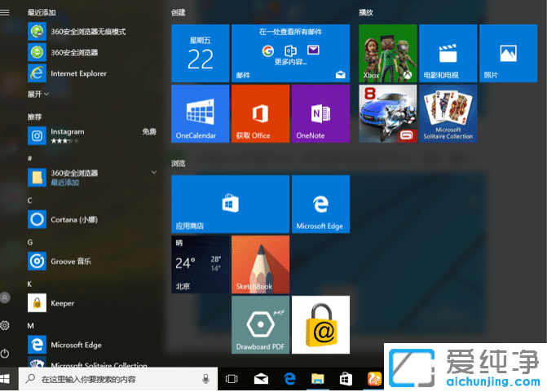
Task: Click the # section header
Action: click(x=29, y=158)
